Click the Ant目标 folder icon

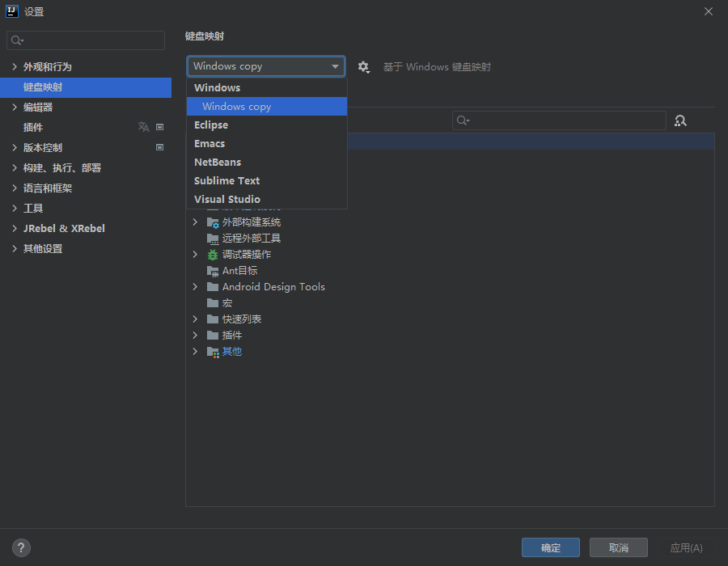pos(213,271)
